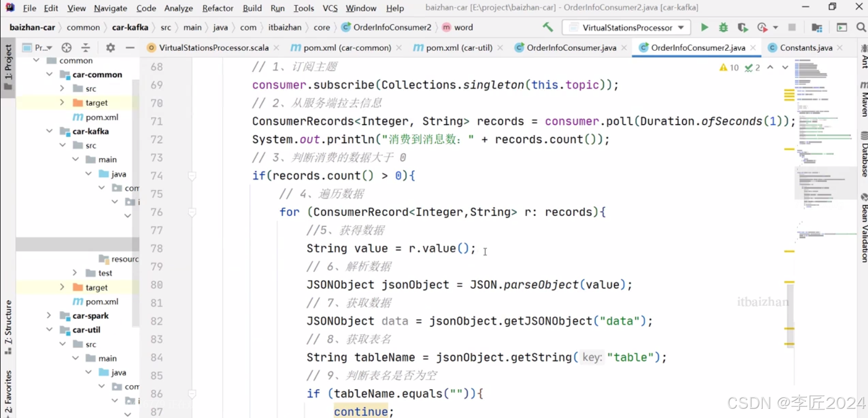
Task: Collapse the car-util module node
Action: click(x=49, y=329)
